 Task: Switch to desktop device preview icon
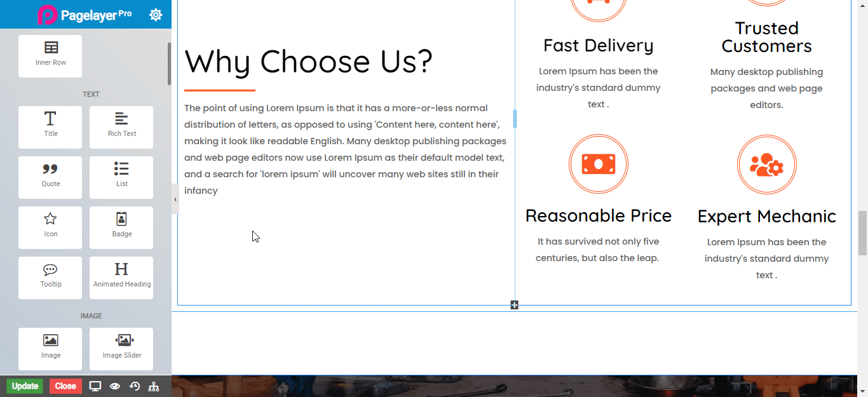(95, 386)
